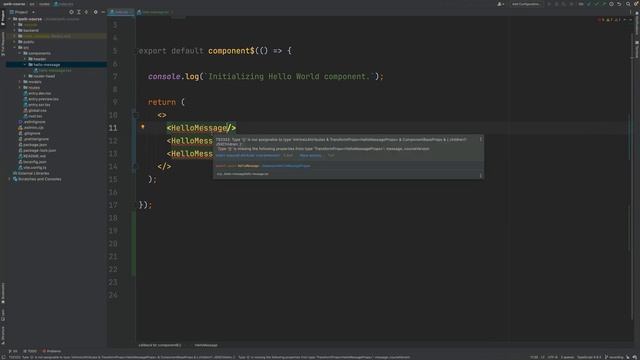Open Pull Requests tool window stripe button

pos(3,44)
